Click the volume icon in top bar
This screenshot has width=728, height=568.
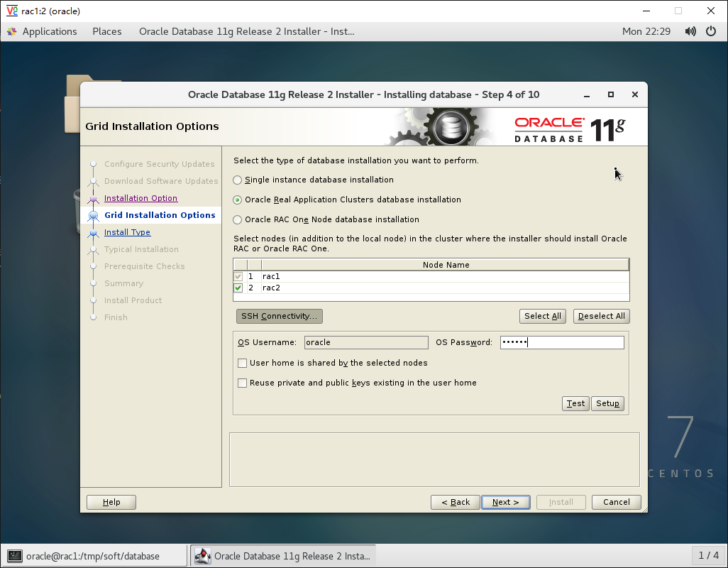pos(690,31)
